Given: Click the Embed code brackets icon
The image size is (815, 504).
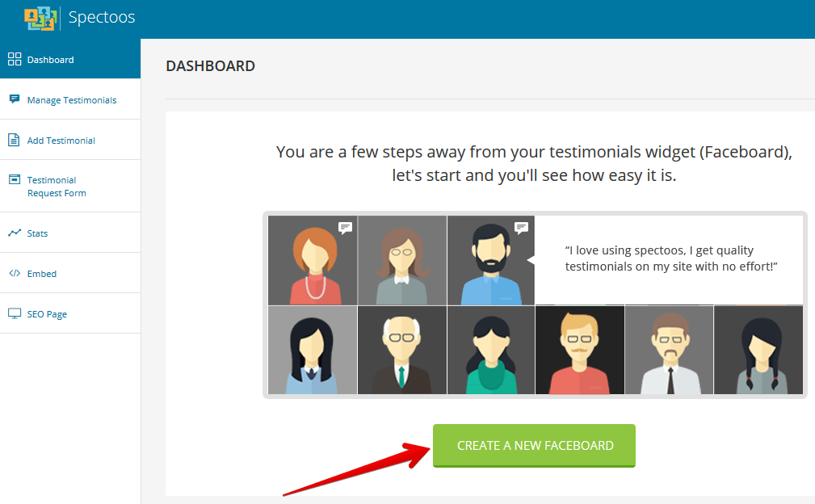Looking at the screenshot, I should click(x=15, y=273).
